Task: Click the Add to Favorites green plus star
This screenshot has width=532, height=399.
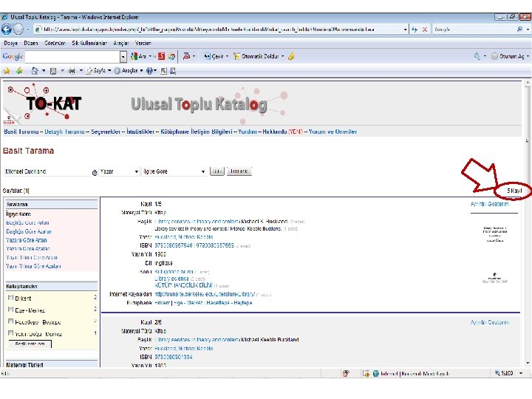Action: pyautogui.click(x=19, y=71)
